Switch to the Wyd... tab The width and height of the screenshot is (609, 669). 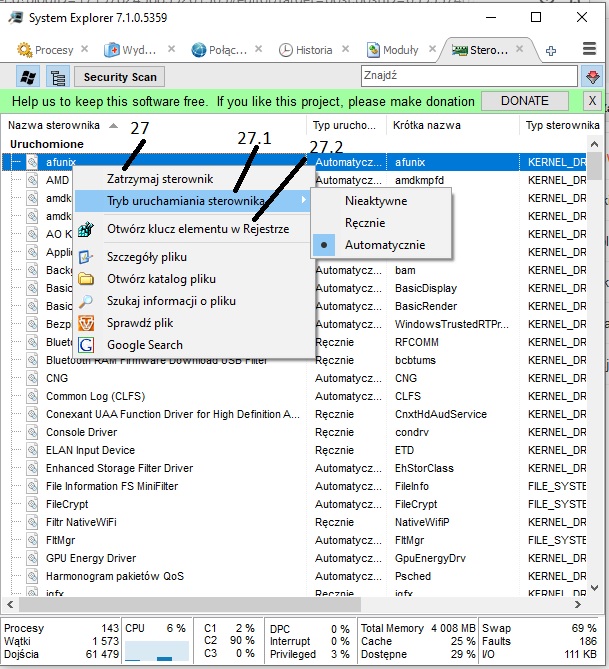point(139,50)
